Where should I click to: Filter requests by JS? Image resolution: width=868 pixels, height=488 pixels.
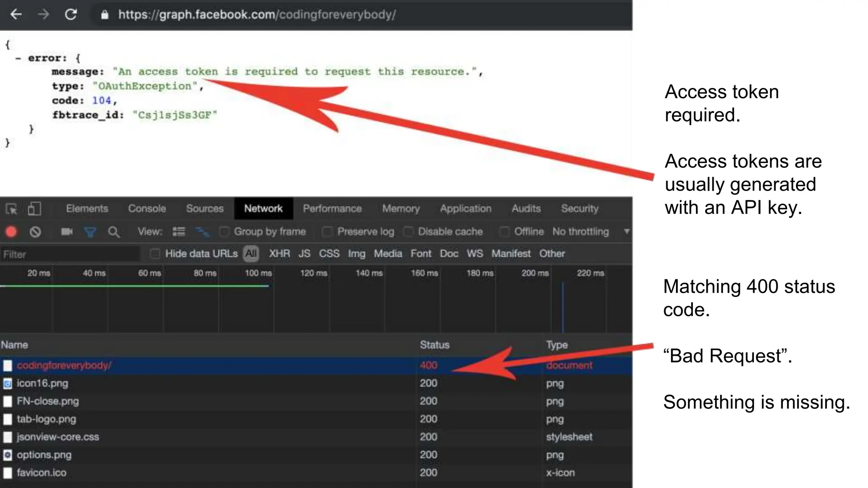pos(304,254)
